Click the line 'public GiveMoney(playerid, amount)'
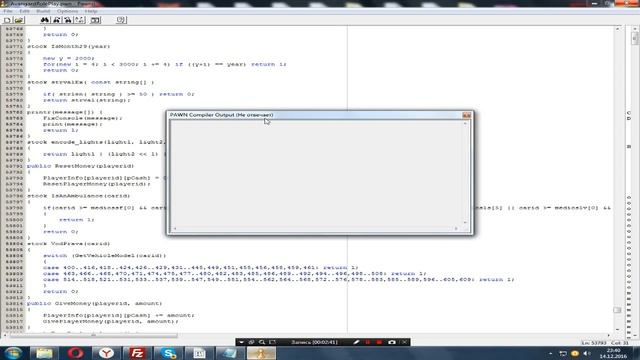 pos(94,303)
